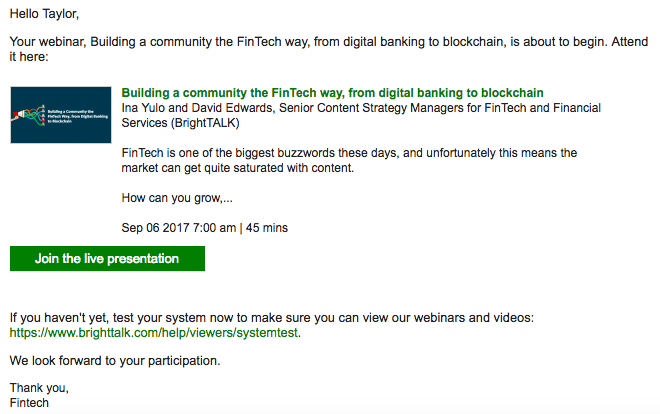The image size is (660, 414).
Task: Join the live presentation
Action: point(107,258)
